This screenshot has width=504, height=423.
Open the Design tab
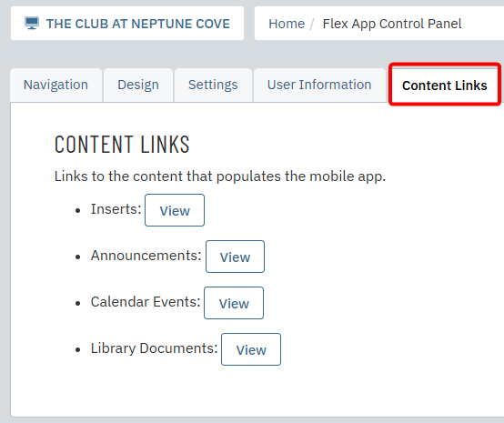coord(138,86)
